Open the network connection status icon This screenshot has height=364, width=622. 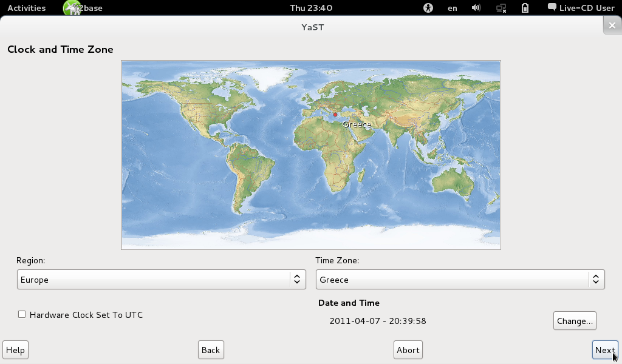pos(501,8)
